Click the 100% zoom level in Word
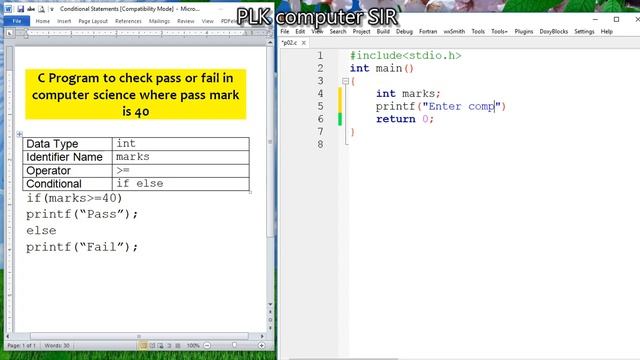640x360 pixels. [x=193, y=346]
